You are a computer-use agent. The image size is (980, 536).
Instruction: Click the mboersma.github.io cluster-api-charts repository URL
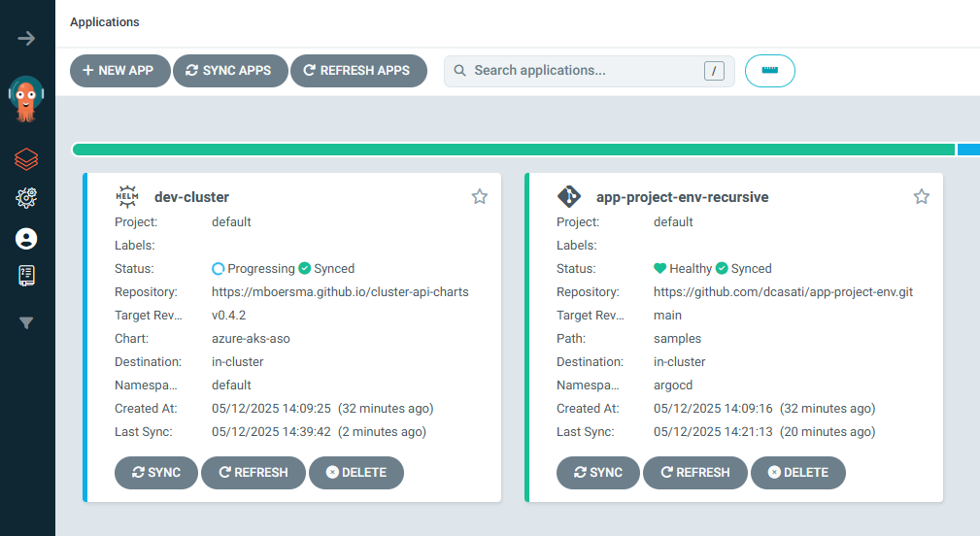pos(340,291)
